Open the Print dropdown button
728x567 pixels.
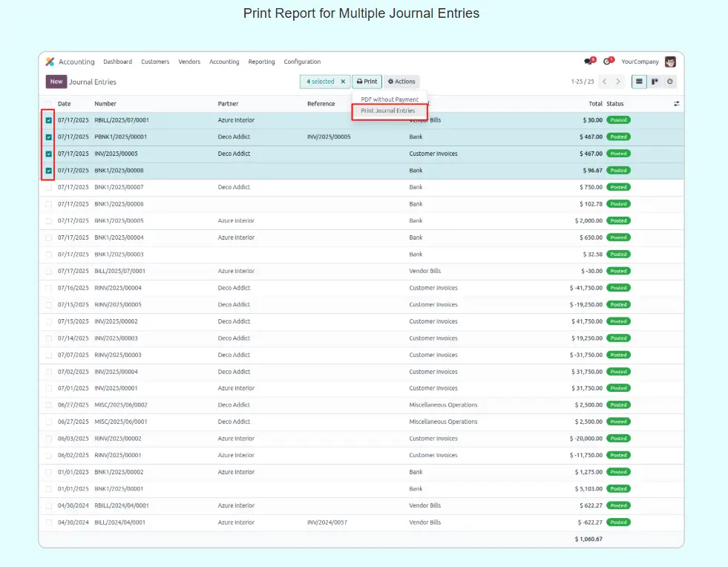367,82
